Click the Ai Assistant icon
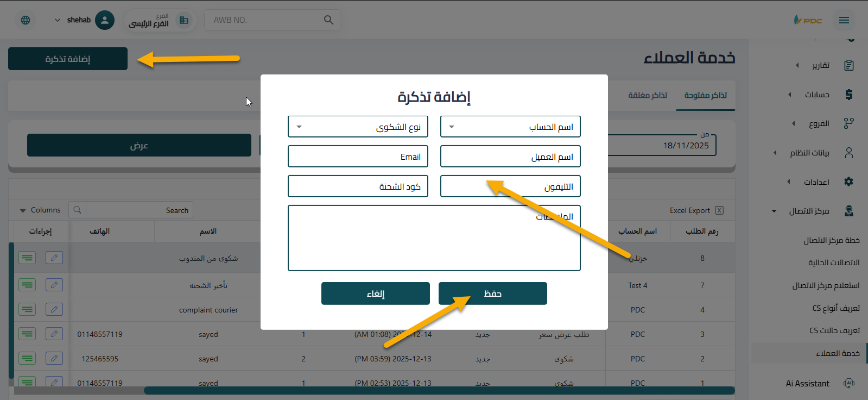This screenshot has width=868, height=400. [849, 383]
